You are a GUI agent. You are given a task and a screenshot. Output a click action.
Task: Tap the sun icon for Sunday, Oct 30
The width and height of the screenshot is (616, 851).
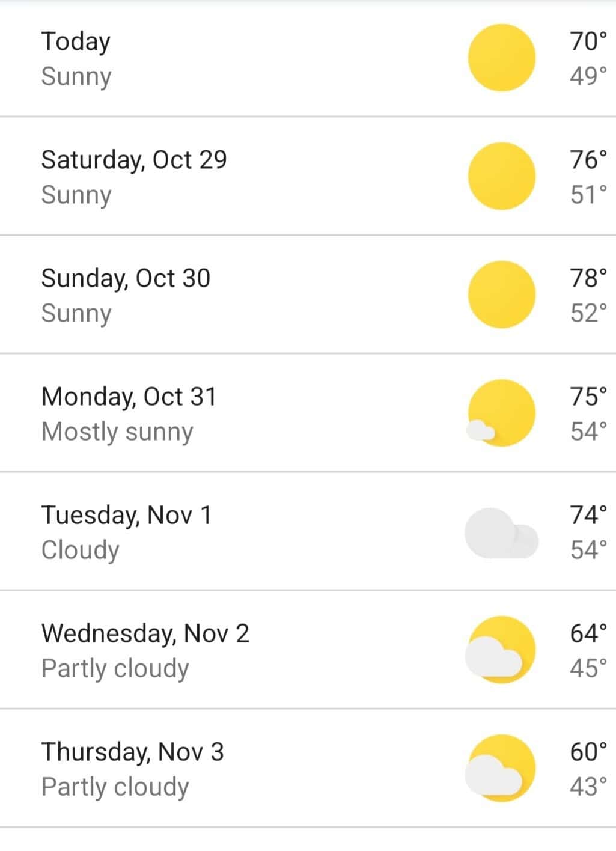coord(501,294)
